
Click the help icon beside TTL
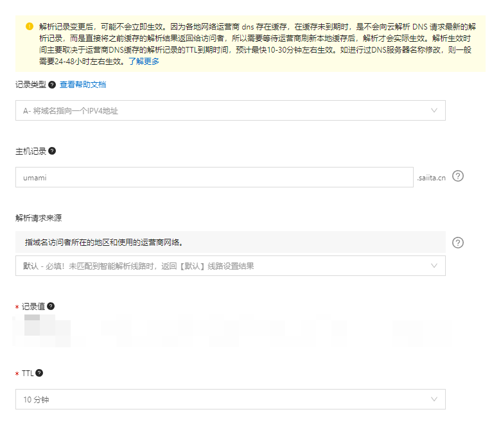coord(39,373)
